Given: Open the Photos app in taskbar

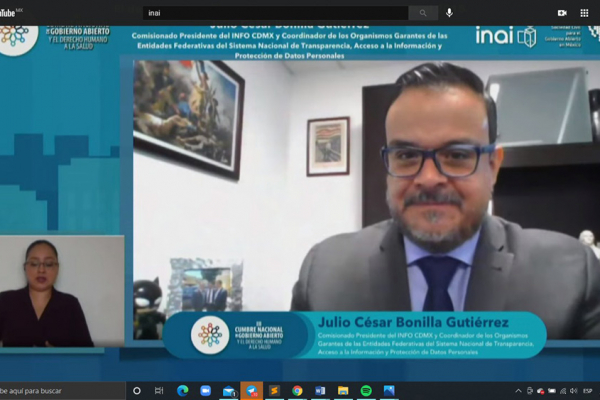Looking at the screenshot, I should click(389, 391).
